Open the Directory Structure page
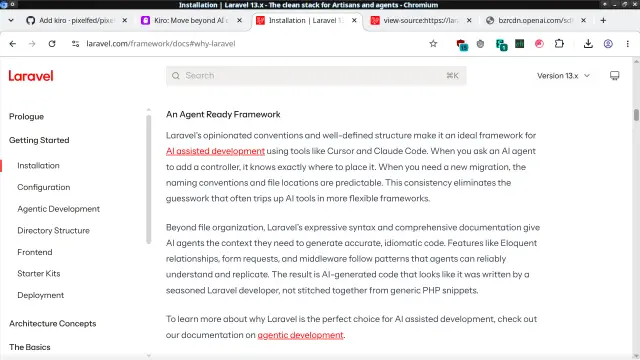Screen dimensions: 640x360 pyautogui.click(x=53, y=231)
